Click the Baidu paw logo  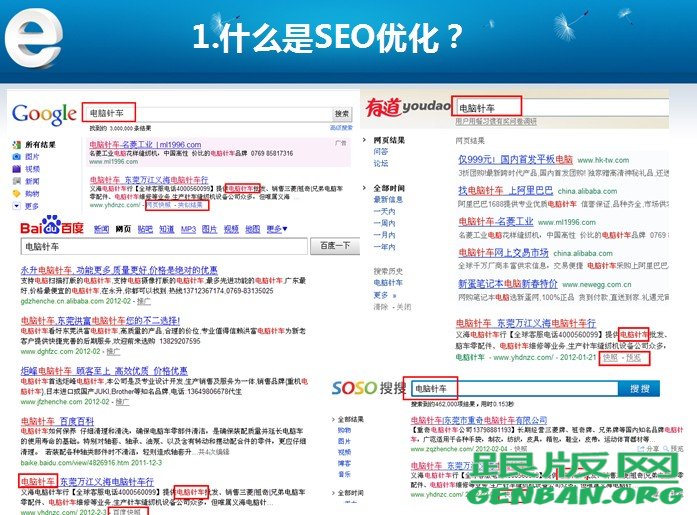(52, 225)
